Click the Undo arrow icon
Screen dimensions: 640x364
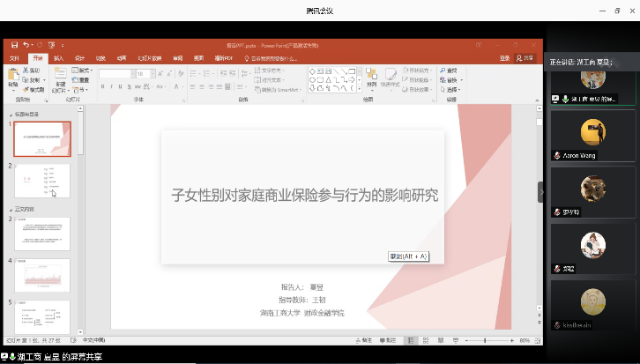click(x=26, y=44)
